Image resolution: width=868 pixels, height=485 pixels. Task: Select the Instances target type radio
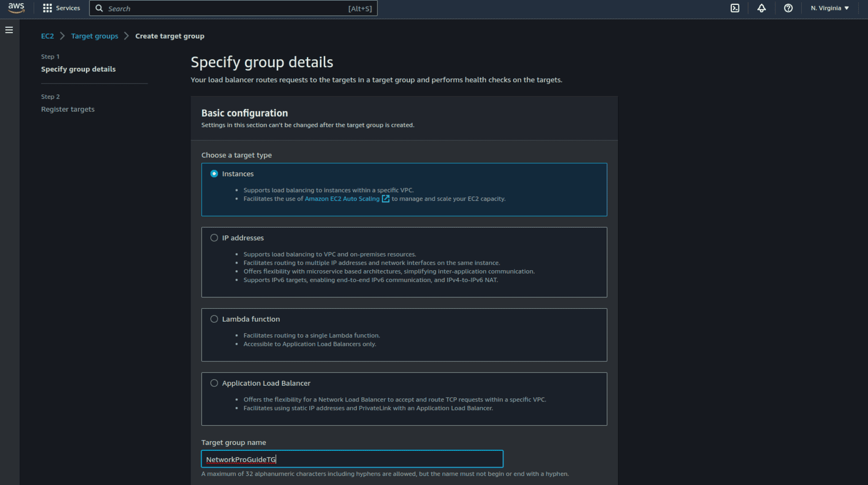214,174
